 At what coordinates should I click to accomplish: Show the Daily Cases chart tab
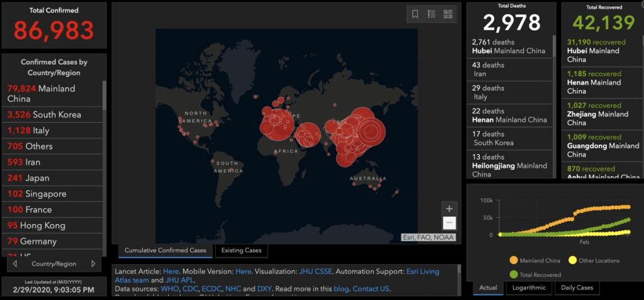click(x=576, y=288)
